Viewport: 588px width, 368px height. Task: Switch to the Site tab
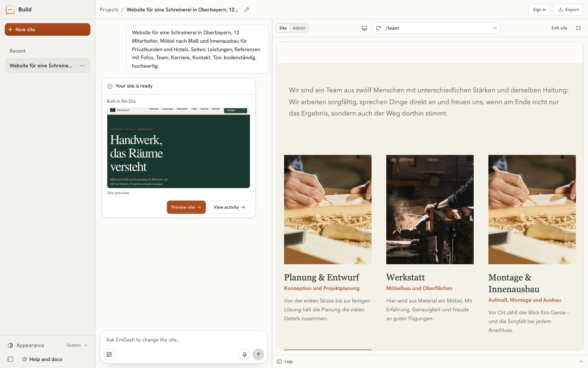click(283, 28)
